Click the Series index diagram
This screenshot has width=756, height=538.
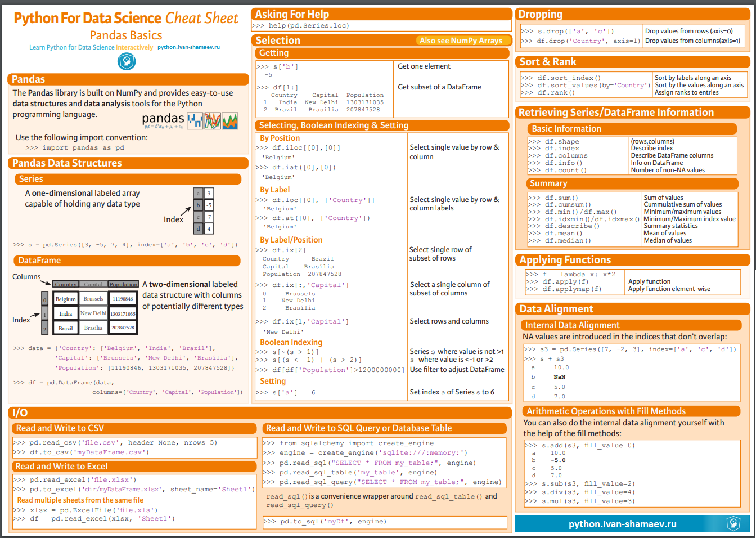tap(203, 211)
